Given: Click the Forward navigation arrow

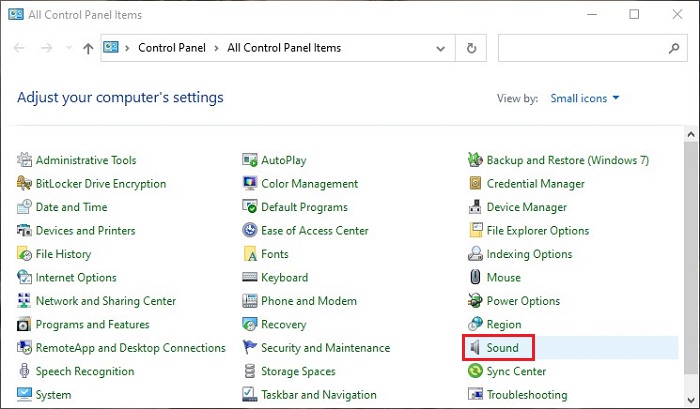Looking at the screenshot, I should [x=46, y=48].
